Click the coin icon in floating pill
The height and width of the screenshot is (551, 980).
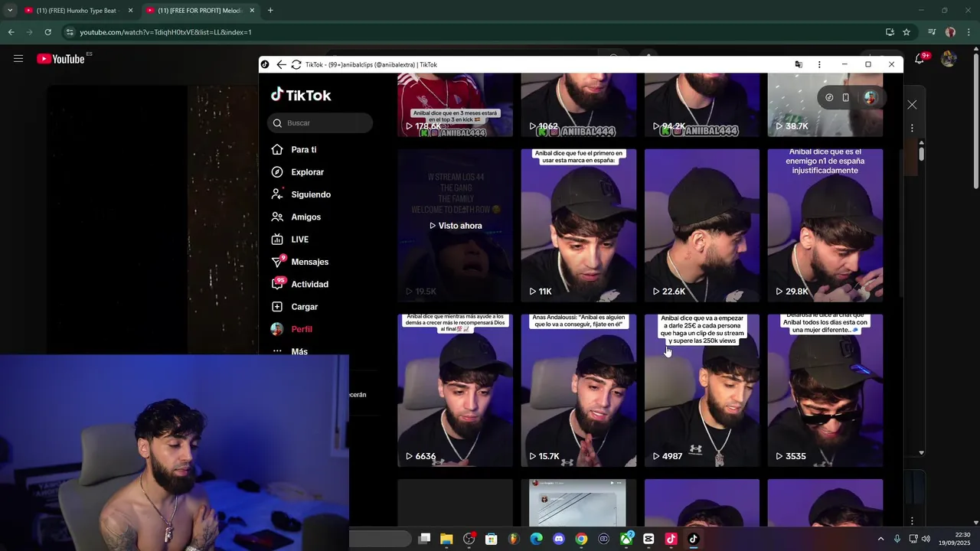point(829,97)
